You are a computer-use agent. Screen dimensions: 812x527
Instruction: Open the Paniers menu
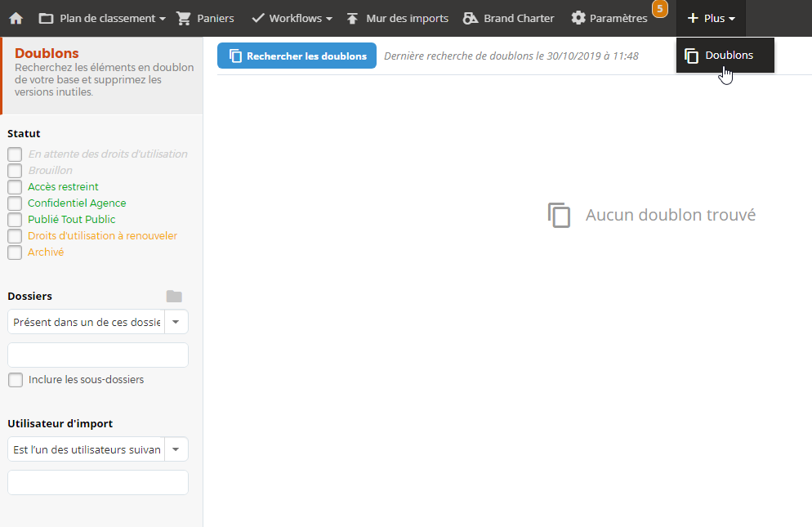point(216,19)
